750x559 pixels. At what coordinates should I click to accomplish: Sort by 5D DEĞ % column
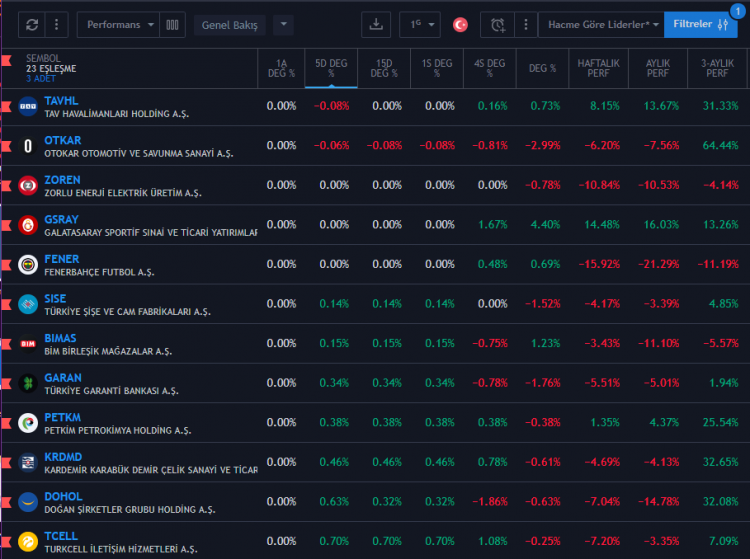(331, 68)
